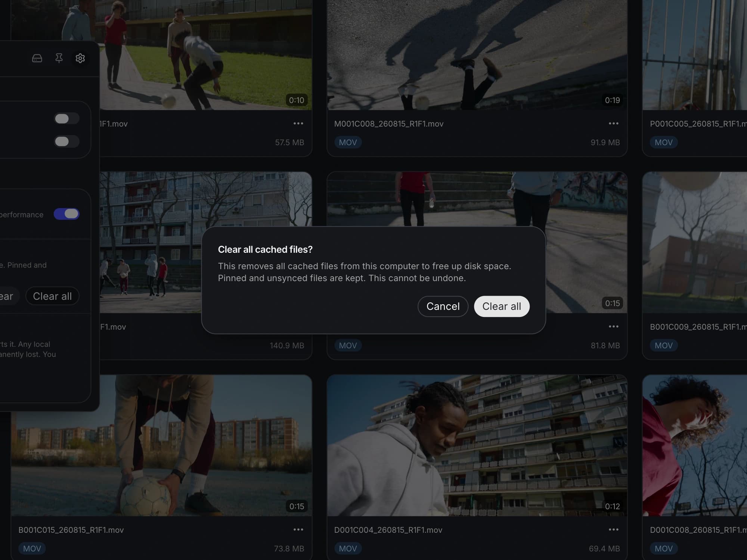Toggle the performance switch
Screen dimensions: 747x560
click(x=66, y=214)
